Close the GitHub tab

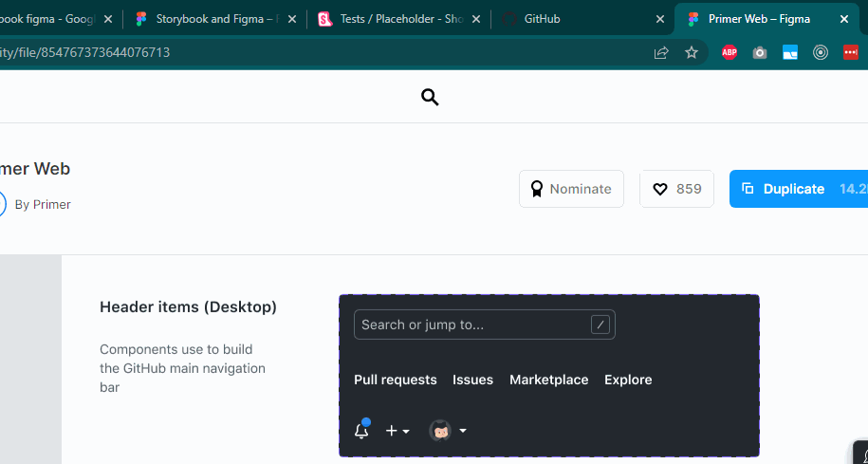pyautogui.click(x=660, y=19)
